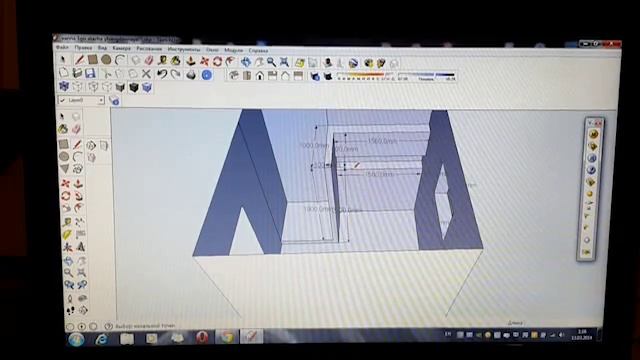The width and height of the screenshot is (640, 360).
Task: Switch to the Front view house icon
Action: pos(260,76)
